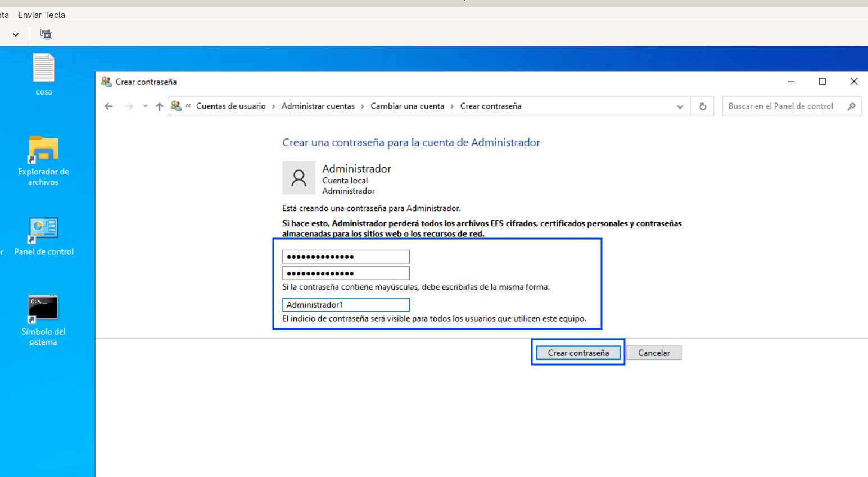
Task: Click the window title icon for Crear contraseña
Action: point(106,82)
